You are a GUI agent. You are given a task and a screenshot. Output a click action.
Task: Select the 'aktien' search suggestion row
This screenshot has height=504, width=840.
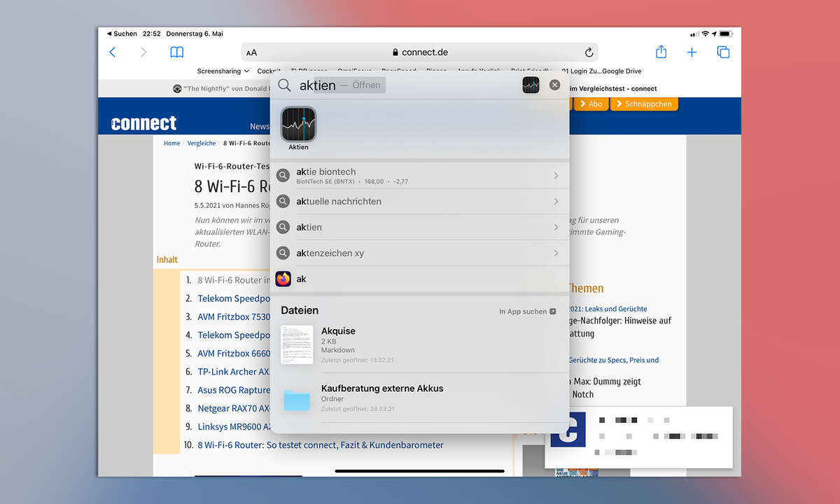(x=420, y=227)
